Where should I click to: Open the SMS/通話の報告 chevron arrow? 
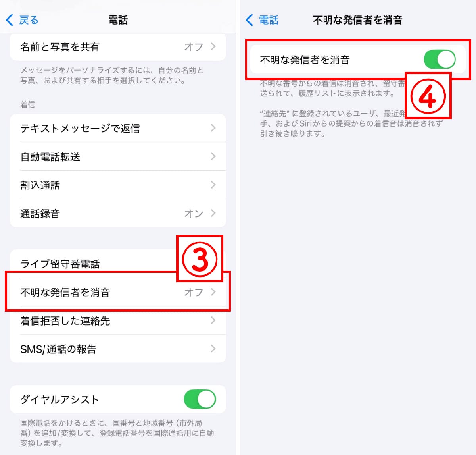pyautogui.click(x=213, y=349)
